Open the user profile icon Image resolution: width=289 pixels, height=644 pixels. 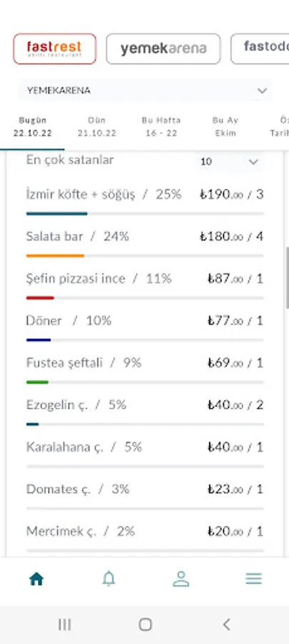pyautogui.click(x=181, y=579)
